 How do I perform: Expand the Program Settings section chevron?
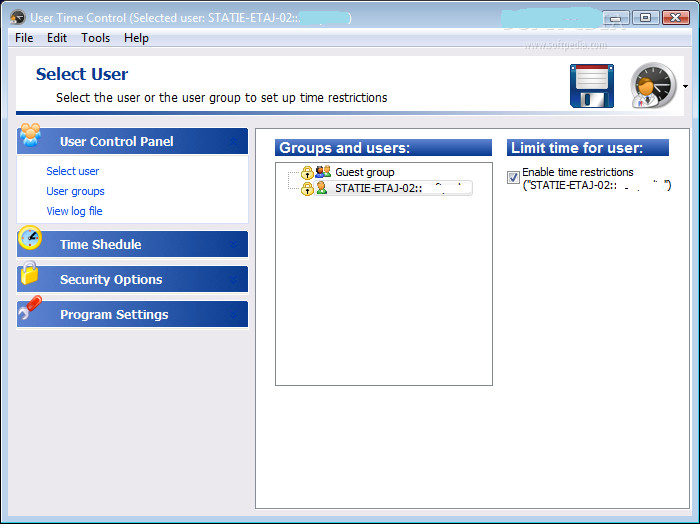pyautogui.click(x=233, y=315)
